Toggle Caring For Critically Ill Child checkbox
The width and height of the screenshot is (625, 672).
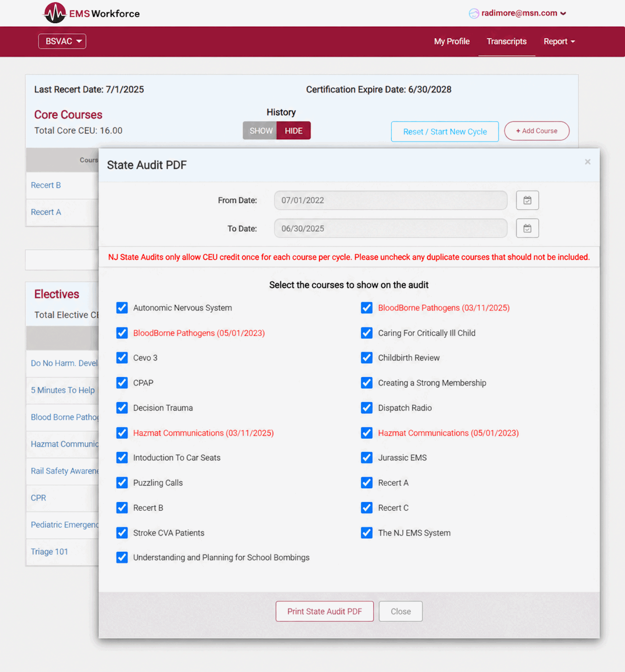point(367,333)
